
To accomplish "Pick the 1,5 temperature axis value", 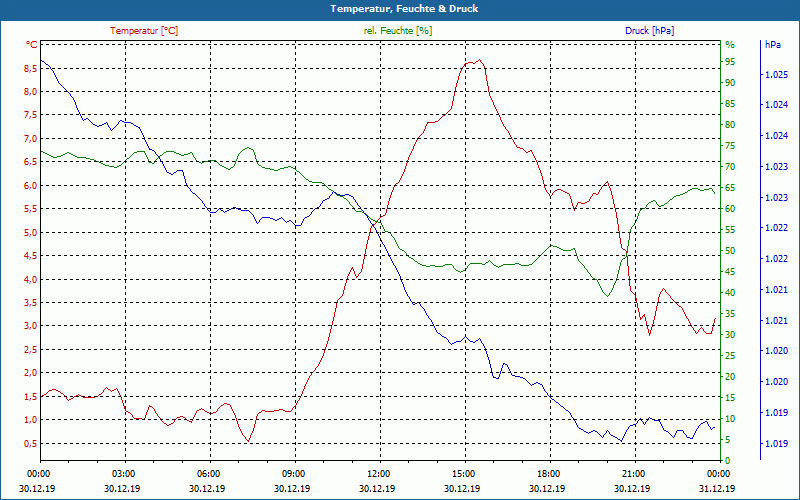I will coord(31,396).
